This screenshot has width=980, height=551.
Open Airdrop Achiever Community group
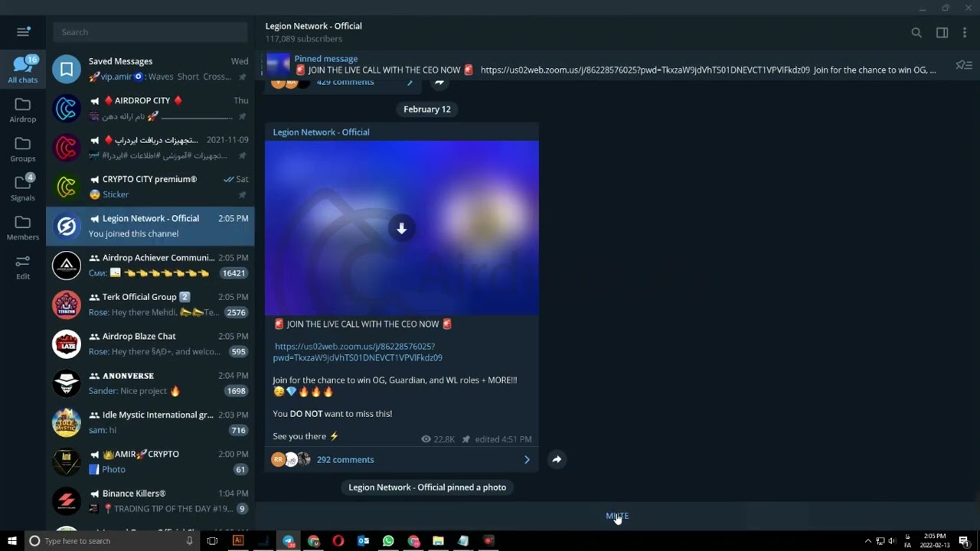coord(150,265)
